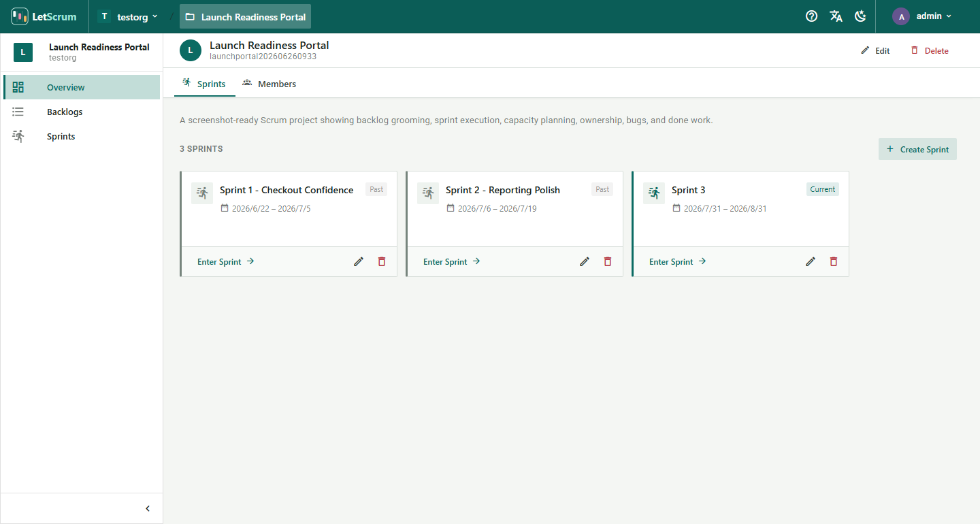
Task: Open Backlogs in the sidebar
Action: (x=82, y=112)
